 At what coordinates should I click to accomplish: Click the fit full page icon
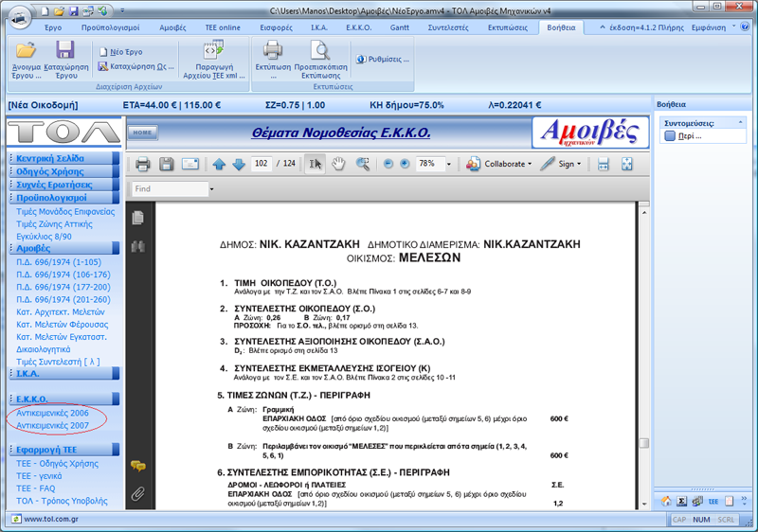pos(627,164)
